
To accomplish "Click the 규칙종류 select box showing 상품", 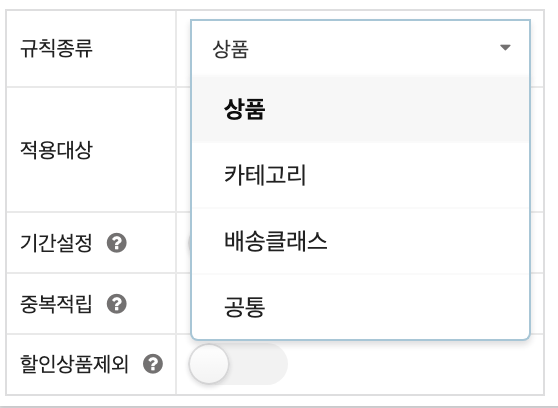I will (360, 48).
